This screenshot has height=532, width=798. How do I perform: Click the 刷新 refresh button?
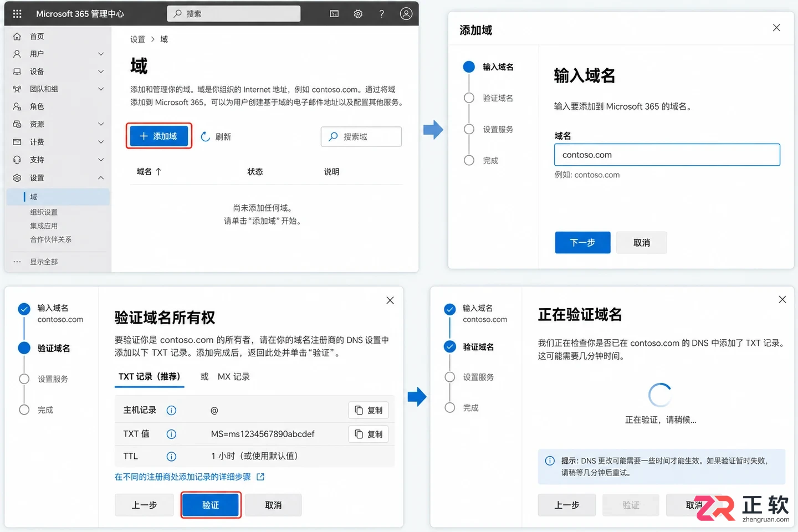pyautogui.click(x=216, y=137)
